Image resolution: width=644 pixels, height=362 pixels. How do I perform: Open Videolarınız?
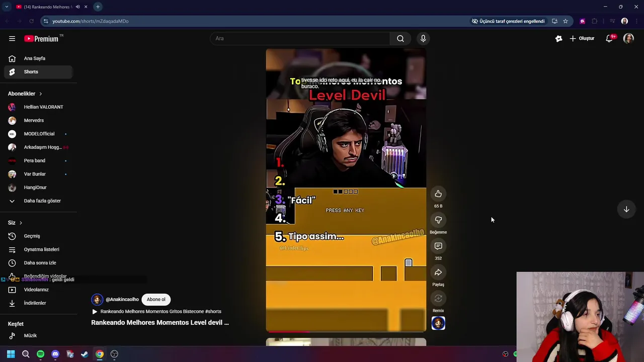click(x=38, y=290)
